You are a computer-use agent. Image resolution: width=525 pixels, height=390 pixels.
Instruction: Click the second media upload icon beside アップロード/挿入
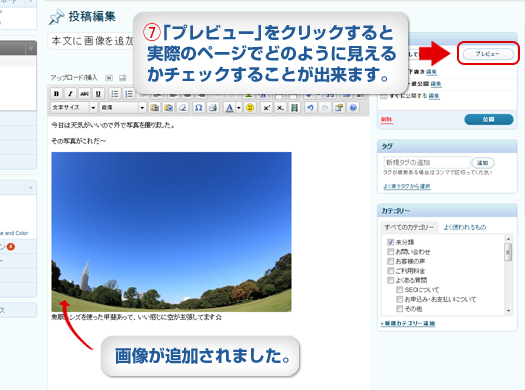point(123,78)
